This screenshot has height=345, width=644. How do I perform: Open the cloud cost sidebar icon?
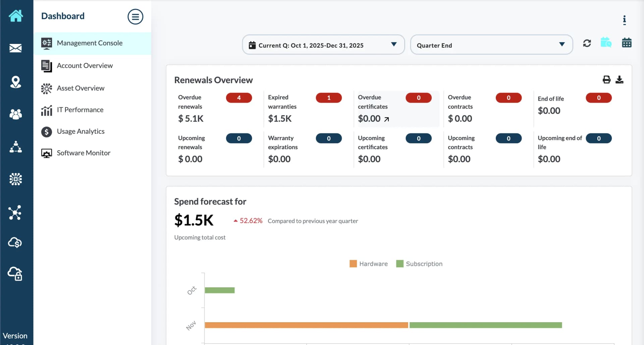15,243
